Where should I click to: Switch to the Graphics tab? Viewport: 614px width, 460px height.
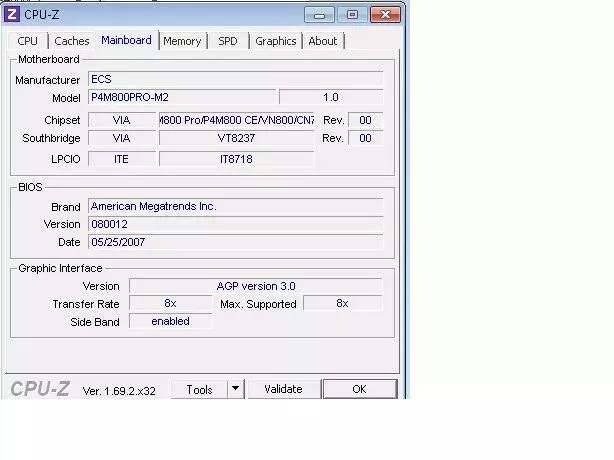tap(276, 41)
